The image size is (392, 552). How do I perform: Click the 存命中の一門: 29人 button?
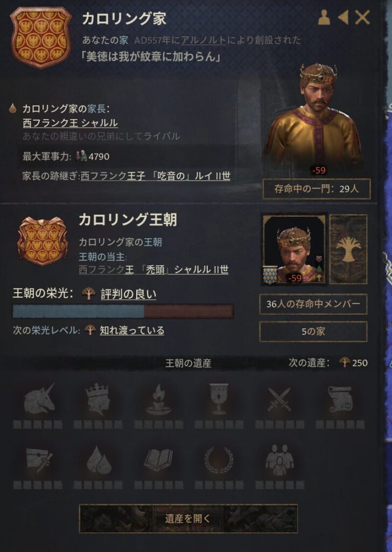coord(317,189)
